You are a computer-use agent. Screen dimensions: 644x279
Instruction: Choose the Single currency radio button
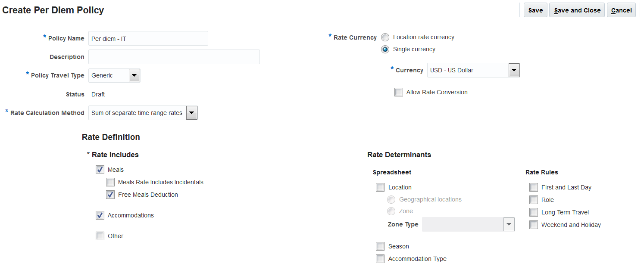click(385, 50)
